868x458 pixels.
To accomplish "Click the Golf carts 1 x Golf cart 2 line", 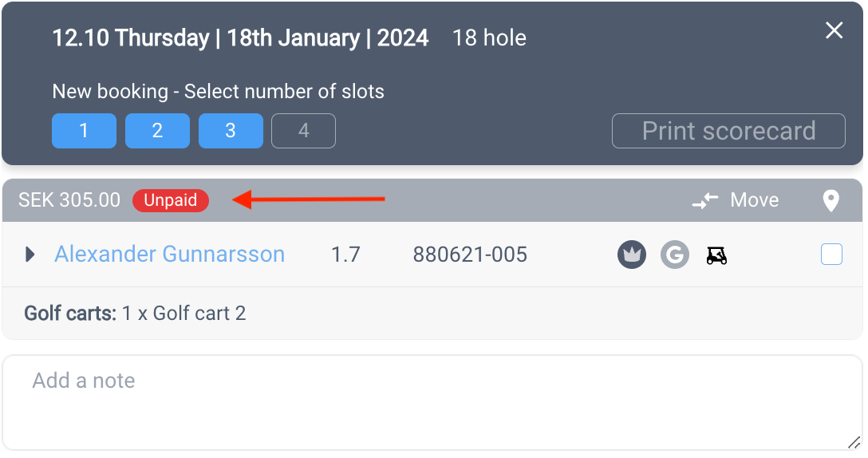I will (135, 314).
